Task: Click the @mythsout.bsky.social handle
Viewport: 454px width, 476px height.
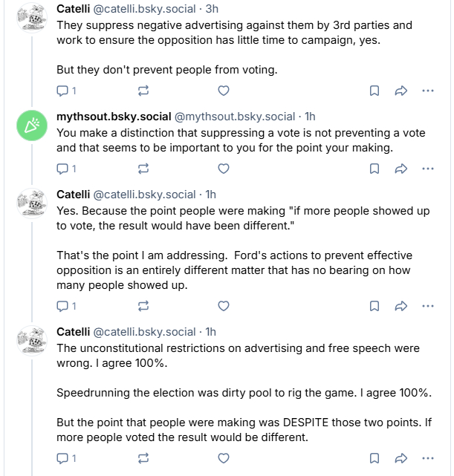Action: (234, 117)
